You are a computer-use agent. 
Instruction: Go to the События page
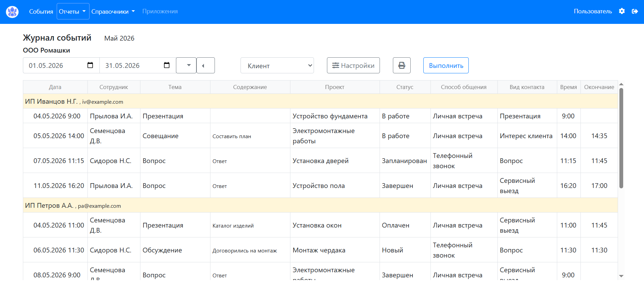(41, 11)
